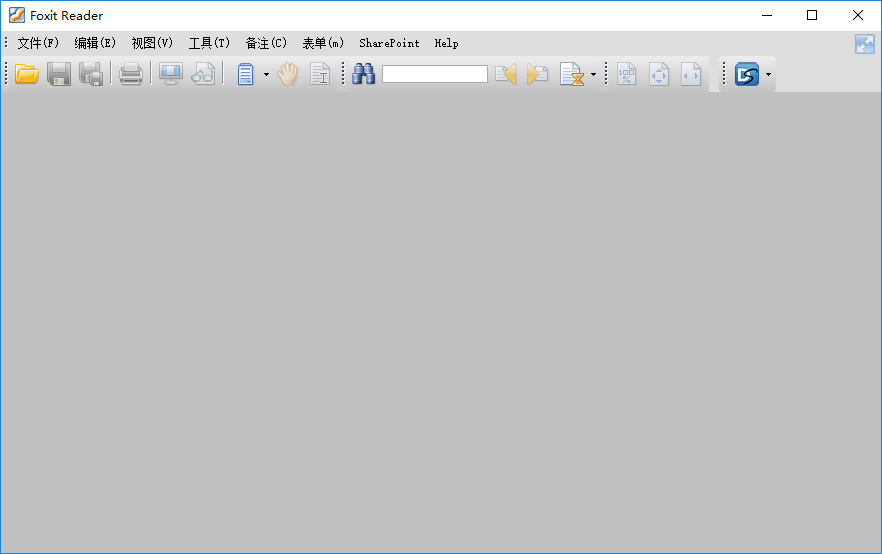Click the Print icon
The image size is (882, 554).
(x=131, y=74)
